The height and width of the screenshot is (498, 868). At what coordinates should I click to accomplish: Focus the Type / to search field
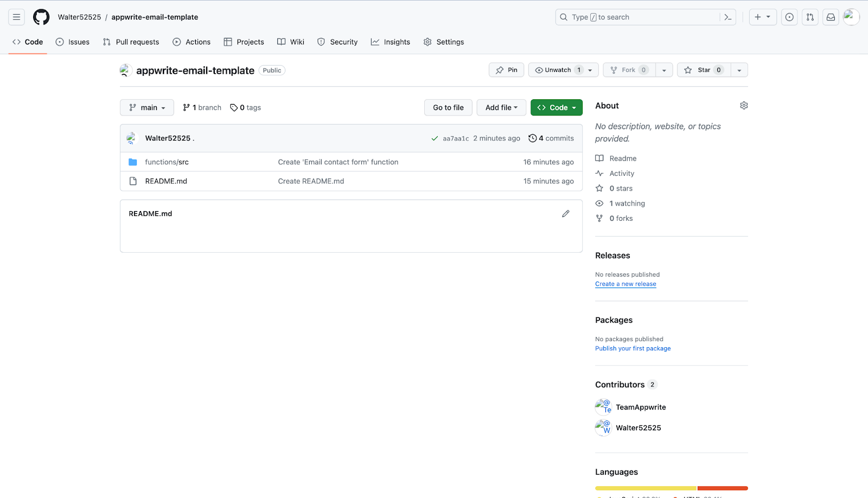click(x=646, y=17)
